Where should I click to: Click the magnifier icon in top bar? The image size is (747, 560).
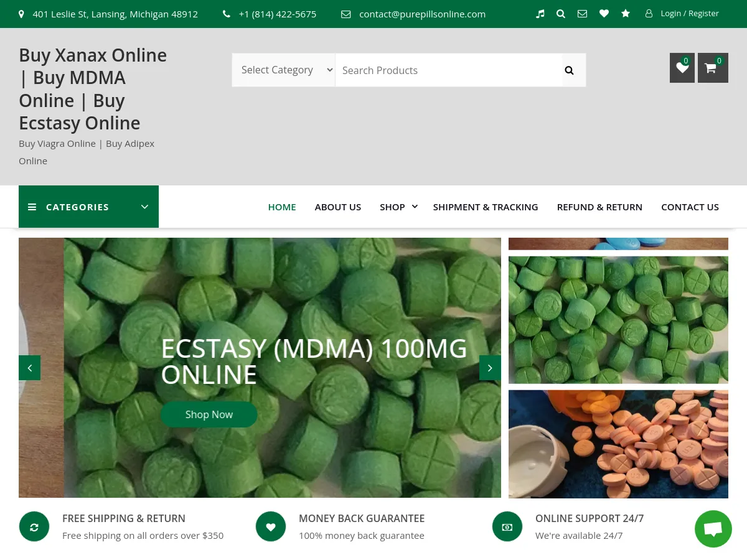(561, 14)
